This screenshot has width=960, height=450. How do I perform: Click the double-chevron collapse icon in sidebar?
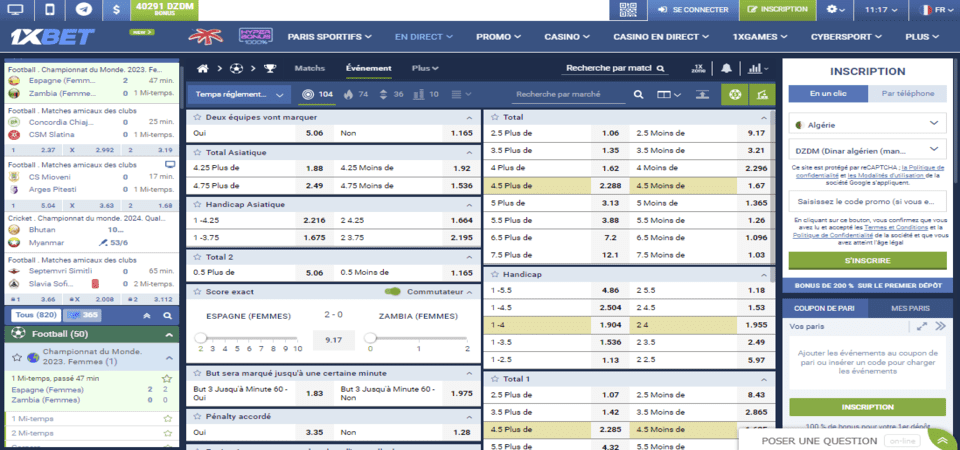click(146, 316)
